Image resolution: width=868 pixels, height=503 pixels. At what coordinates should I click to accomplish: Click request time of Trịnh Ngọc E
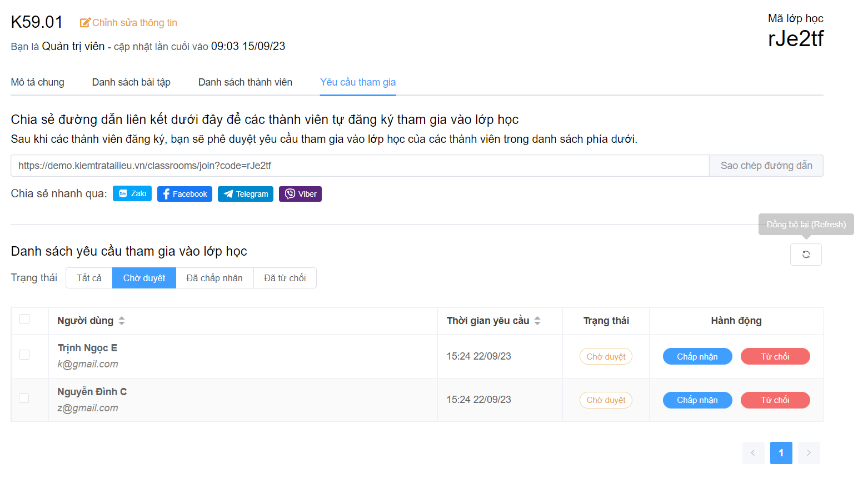pos(479,356)
